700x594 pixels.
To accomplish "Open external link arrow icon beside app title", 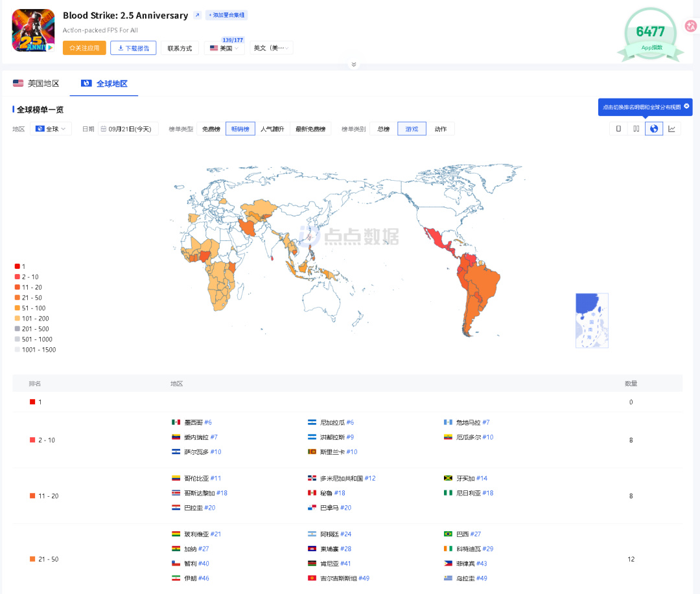I will coord(197,15).
